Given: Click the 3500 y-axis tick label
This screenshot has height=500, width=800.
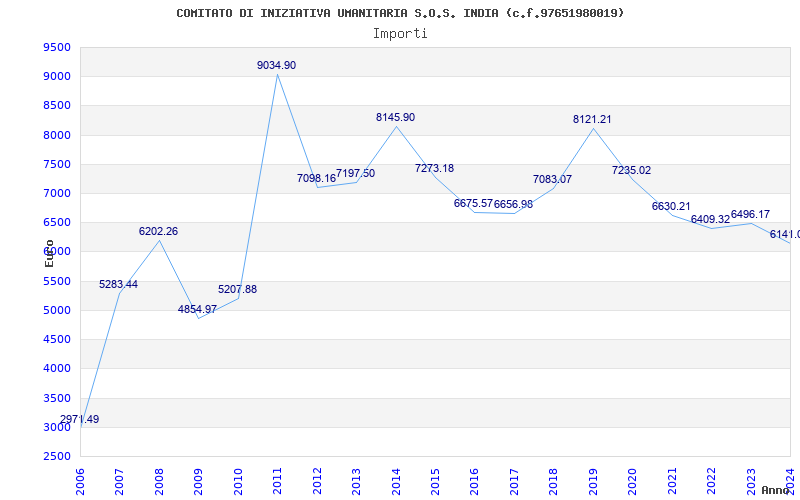Looking at the screenshot, I should [57, 398].
